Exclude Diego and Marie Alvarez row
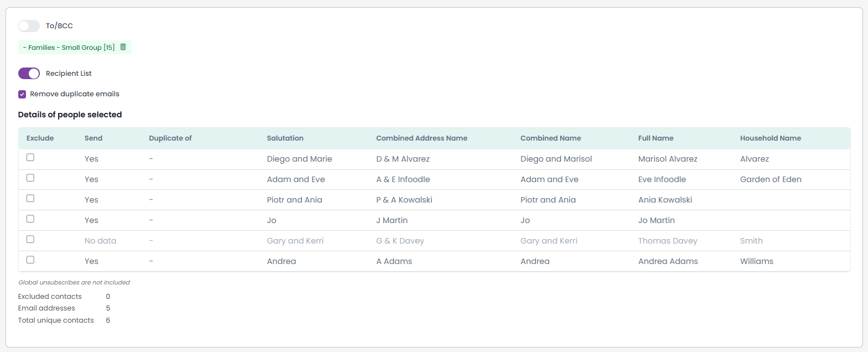 30,157
